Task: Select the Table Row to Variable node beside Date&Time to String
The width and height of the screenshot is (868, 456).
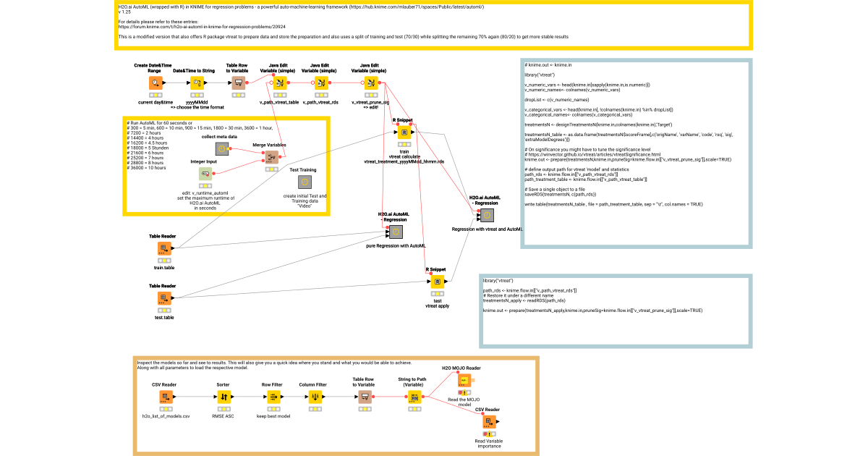Action: click(x=238, y=83)
